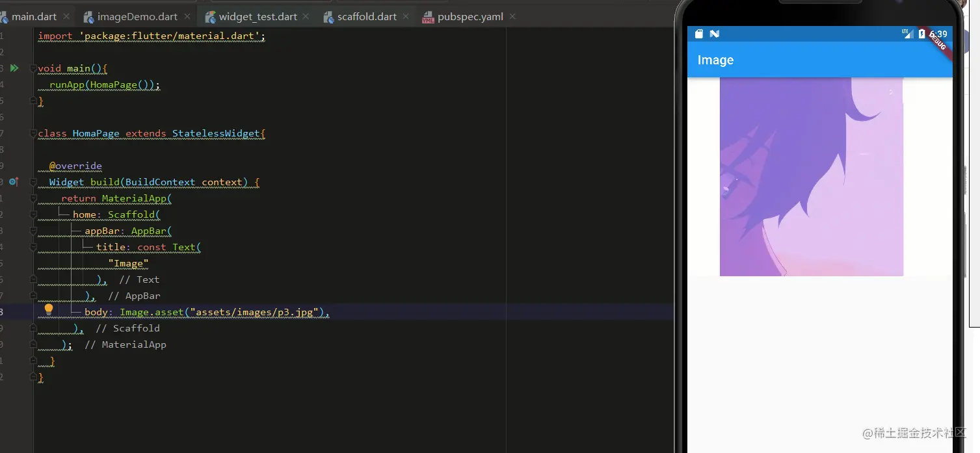Close the scaffold.dart tab
This screenshot has width=980, height=453.
point(406,17)
